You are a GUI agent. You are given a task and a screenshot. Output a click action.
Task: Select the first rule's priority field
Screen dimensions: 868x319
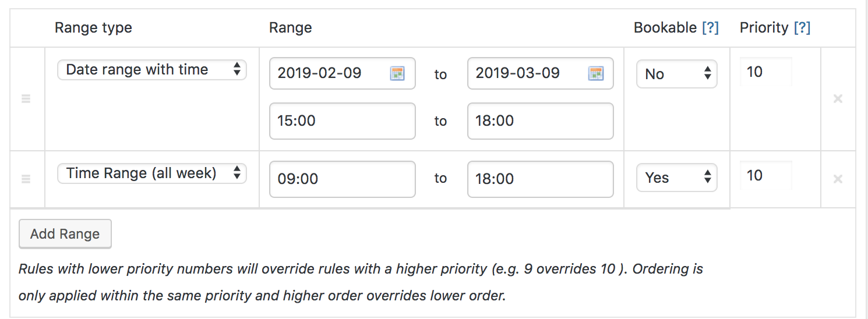click(766, 72)
